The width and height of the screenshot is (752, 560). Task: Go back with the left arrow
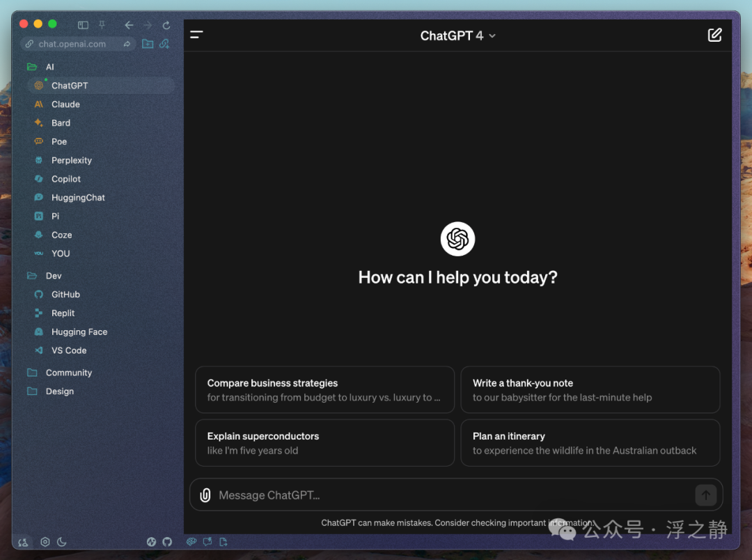[x=129, y=25]
